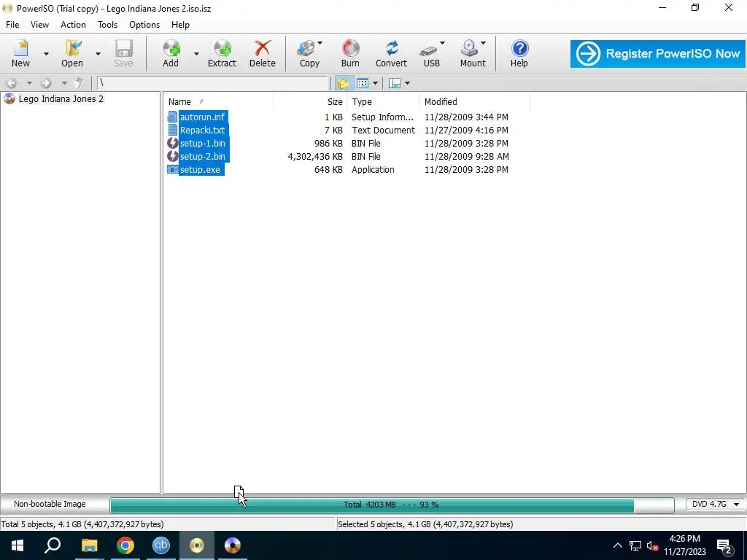Click the Open image toolbar icon
Image resolution: width=747 pixels, height=560 pixels.
point(72,52)
